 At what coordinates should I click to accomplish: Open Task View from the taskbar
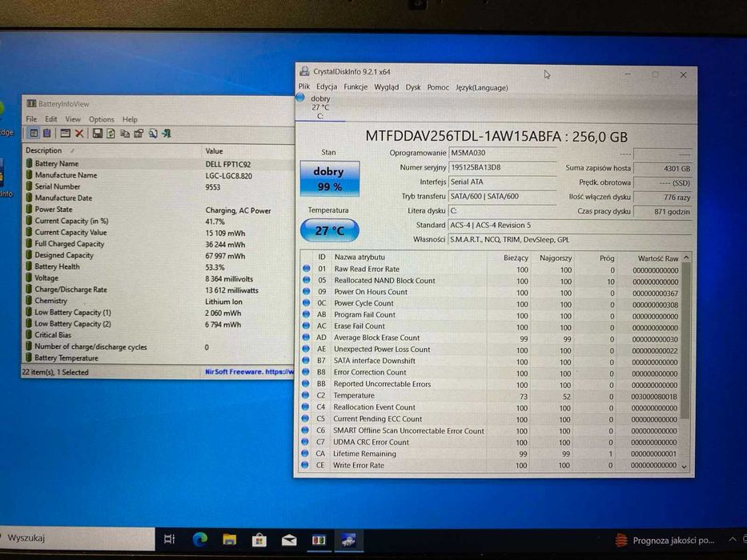point(169,539)
